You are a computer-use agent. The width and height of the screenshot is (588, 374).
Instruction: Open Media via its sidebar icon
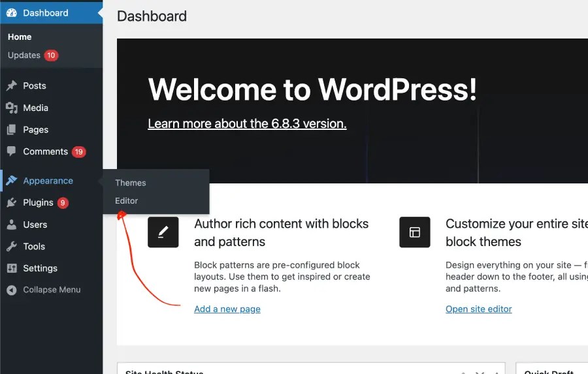tap(12, 108)
